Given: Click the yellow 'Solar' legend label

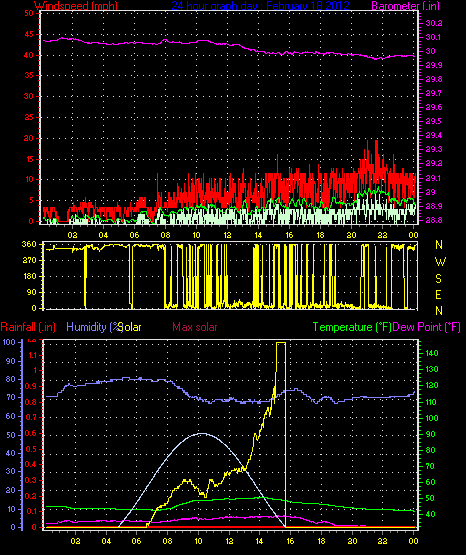Looking at the screenshot, I should click(x=131, y=327).
